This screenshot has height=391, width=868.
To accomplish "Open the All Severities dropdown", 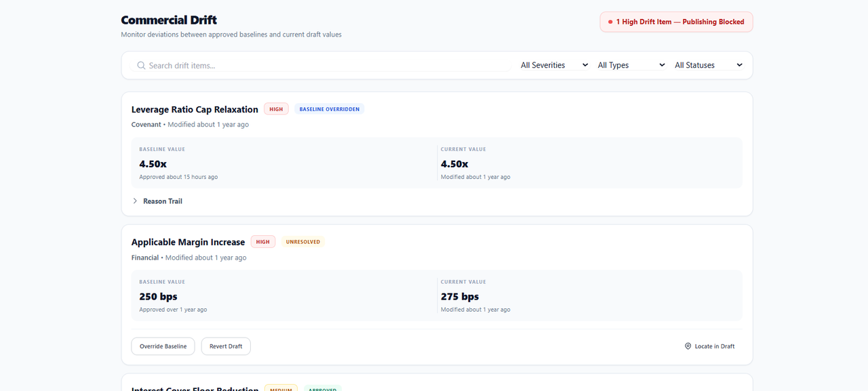I will 554,65.
